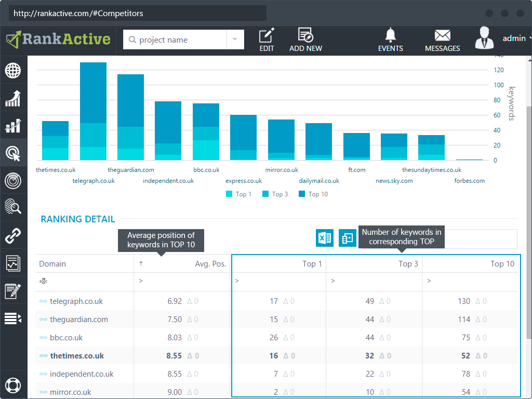Click the vertical page scrollbar
The height and width of the screenshot is (399, 532).
[529, 222]
